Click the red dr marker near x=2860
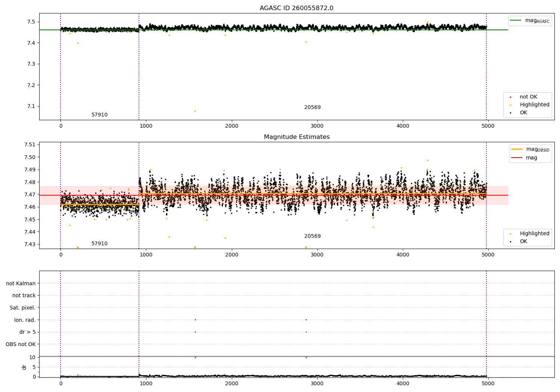 pyautogui.click(x=306, y=357)
